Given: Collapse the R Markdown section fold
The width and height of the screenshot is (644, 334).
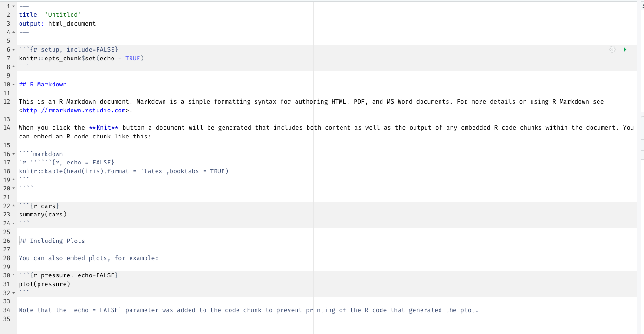Looking at the screenshot, I should (x=13, y=84).
